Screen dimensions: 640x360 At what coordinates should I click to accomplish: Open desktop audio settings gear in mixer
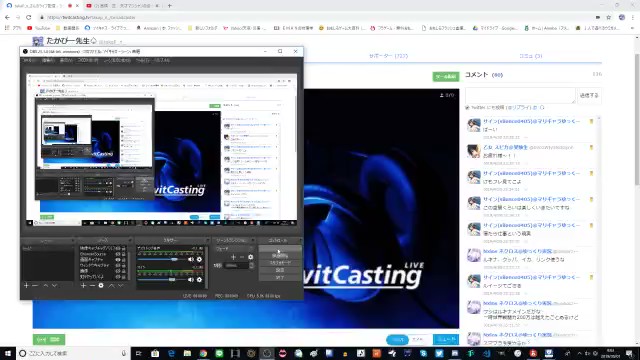point(199,259)
